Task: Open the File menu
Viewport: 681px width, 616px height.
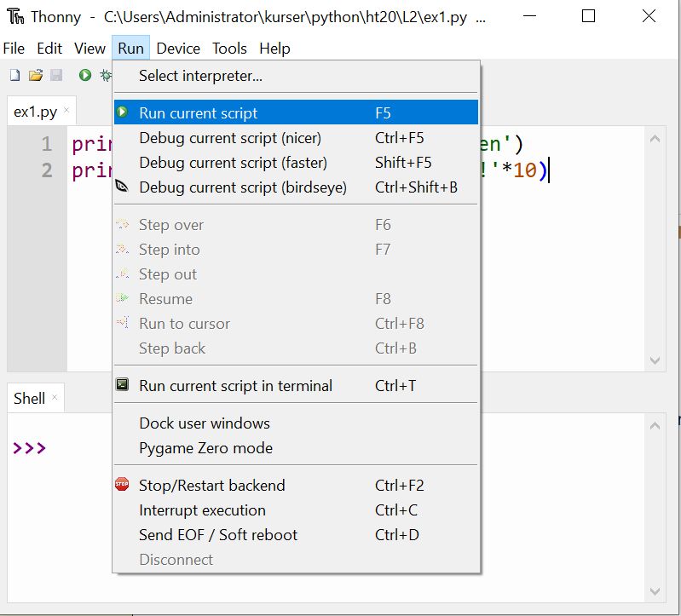Action: [x=14, y=49]
